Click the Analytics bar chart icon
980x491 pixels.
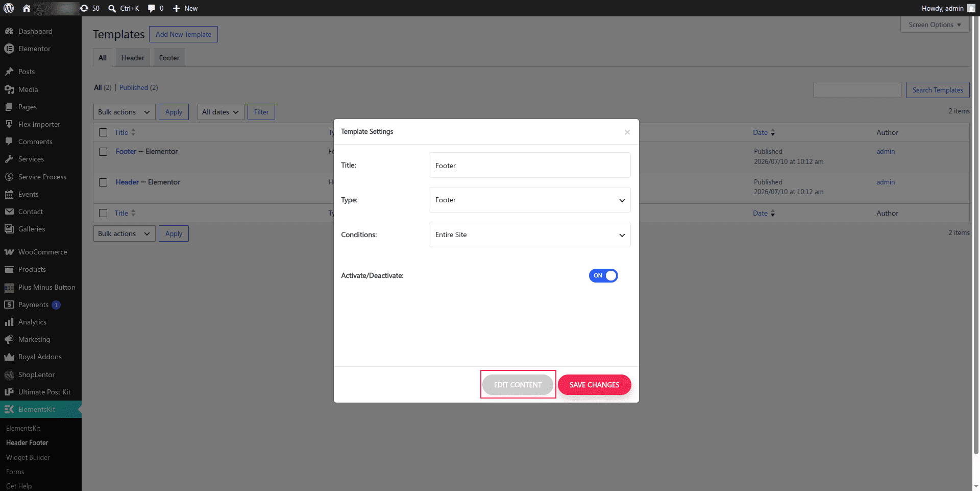[9, 322]
